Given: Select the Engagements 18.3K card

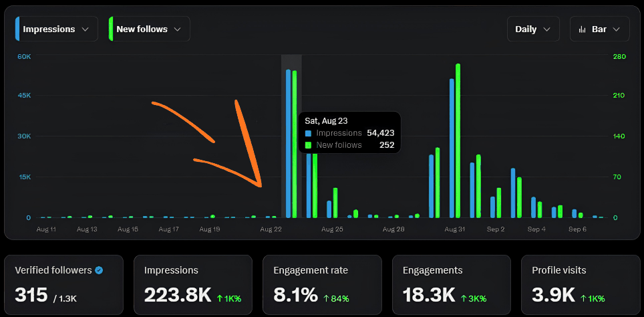Looking at the screenshot, I should tap(452, 284).
